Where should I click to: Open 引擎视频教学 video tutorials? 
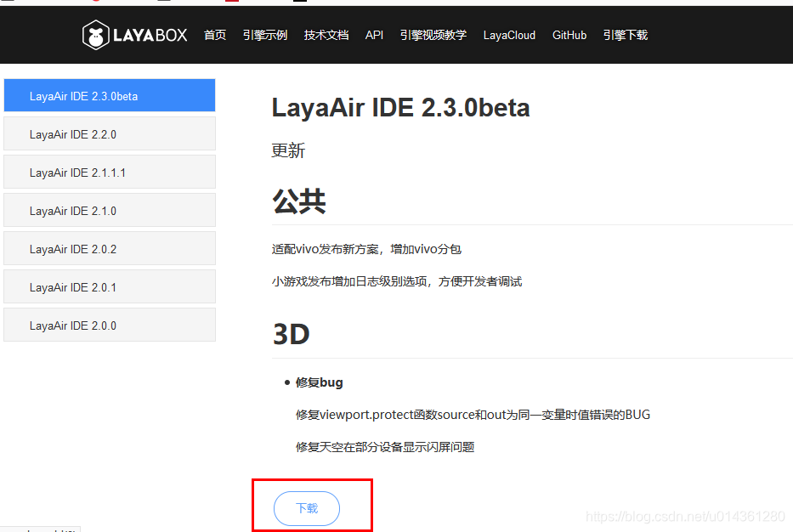click(433, 35)
